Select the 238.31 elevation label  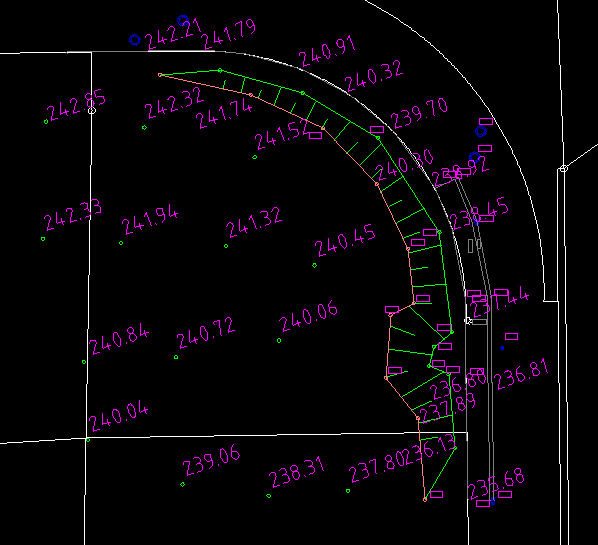coord(297,472)
